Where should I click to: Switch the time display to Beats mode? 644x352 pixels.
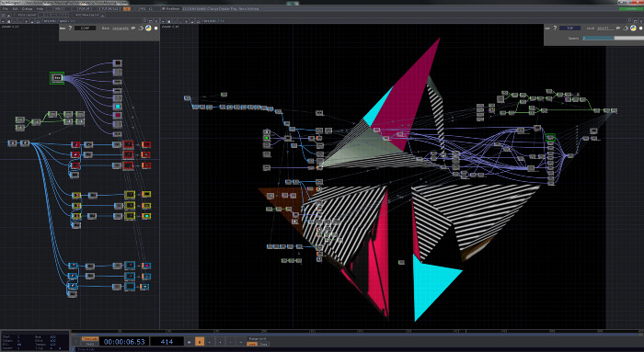(x=90, y=344)
